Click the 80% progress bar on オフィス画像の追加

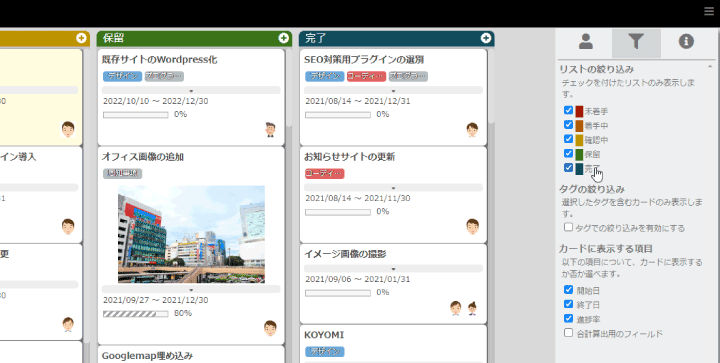tap(135, 314)
